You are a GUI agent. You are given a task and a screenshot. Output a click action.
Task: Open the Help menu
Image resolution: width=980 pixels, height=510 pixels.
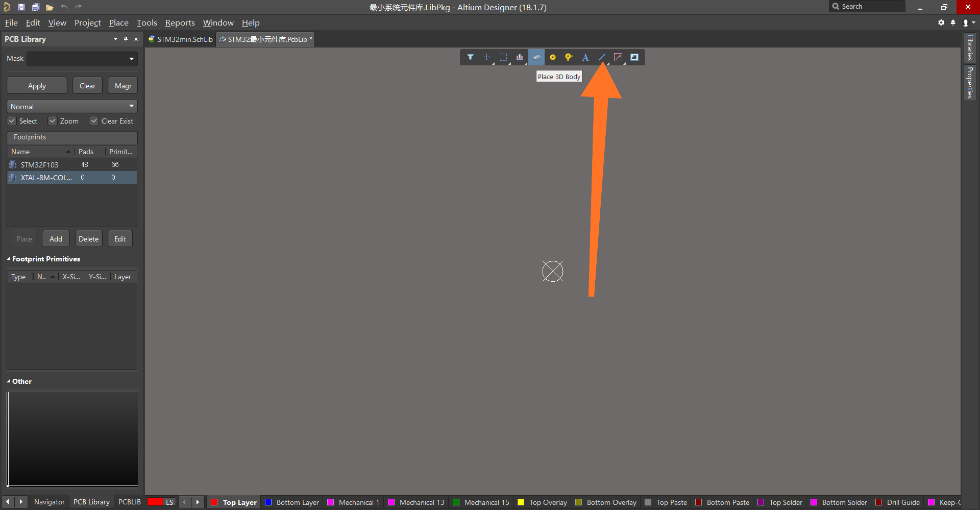[251, 22]
